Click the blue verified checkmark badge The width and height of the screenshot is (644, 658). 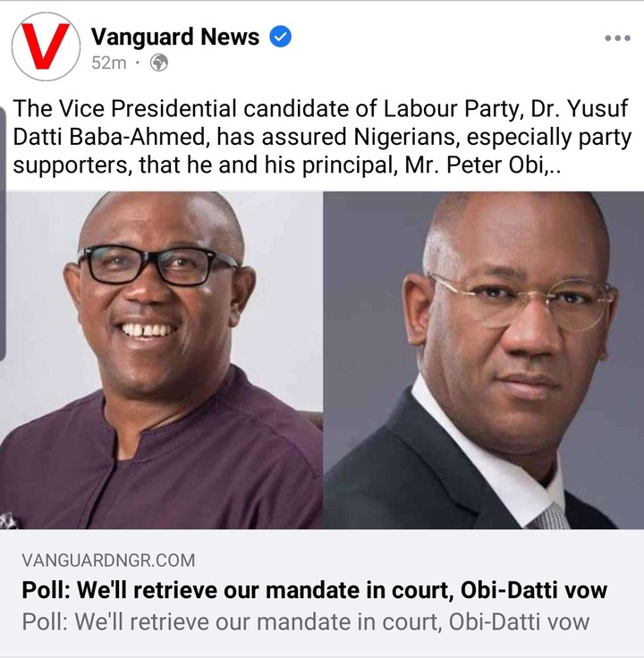[280, 37]
